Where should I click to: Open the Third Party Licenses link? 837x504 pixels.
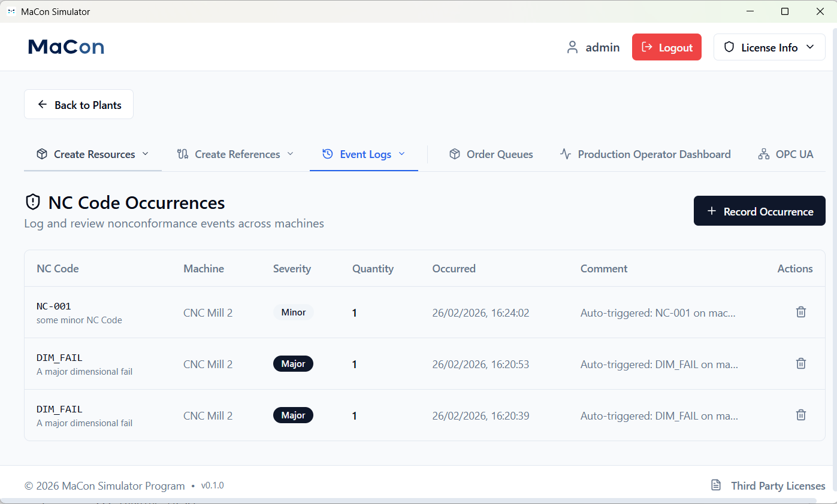pyautogui.click(x=778, y=485)
